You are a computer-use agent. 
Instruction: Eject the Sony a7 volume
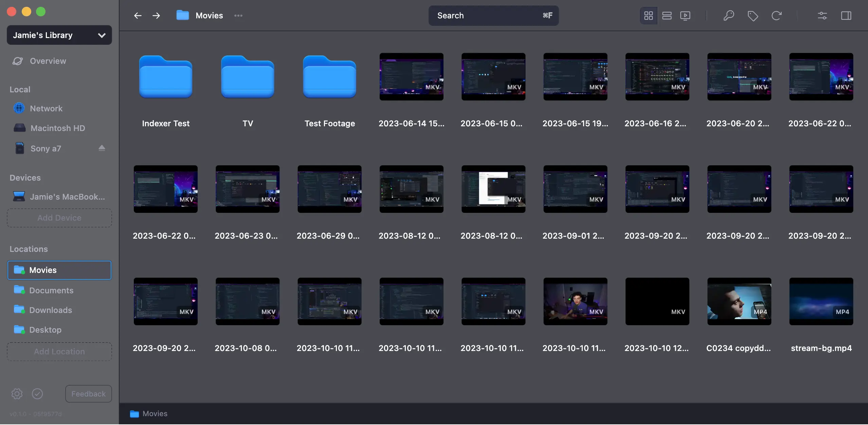(102, 148)
